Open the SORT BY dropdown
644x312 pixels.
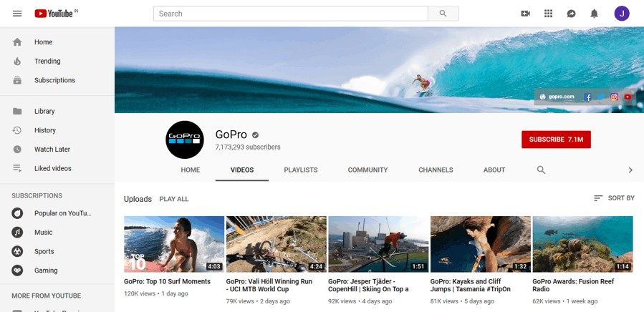614,198
